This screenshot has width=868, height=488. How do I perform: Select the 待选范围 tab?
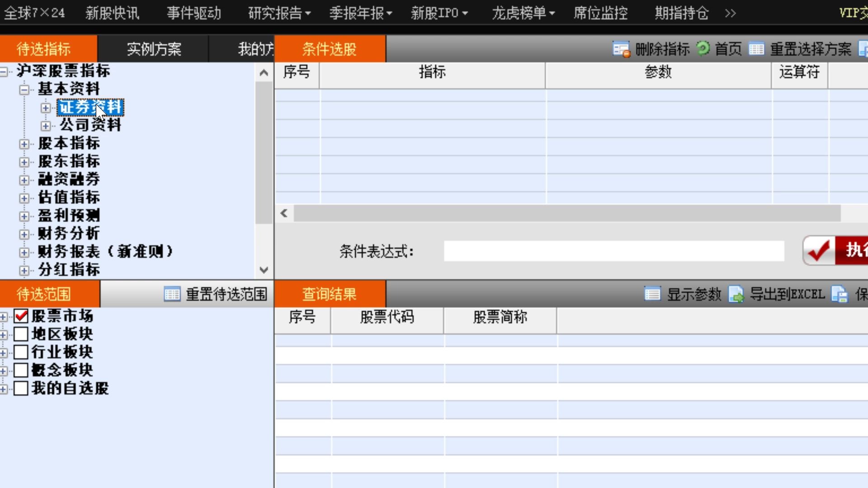(49, 294)
